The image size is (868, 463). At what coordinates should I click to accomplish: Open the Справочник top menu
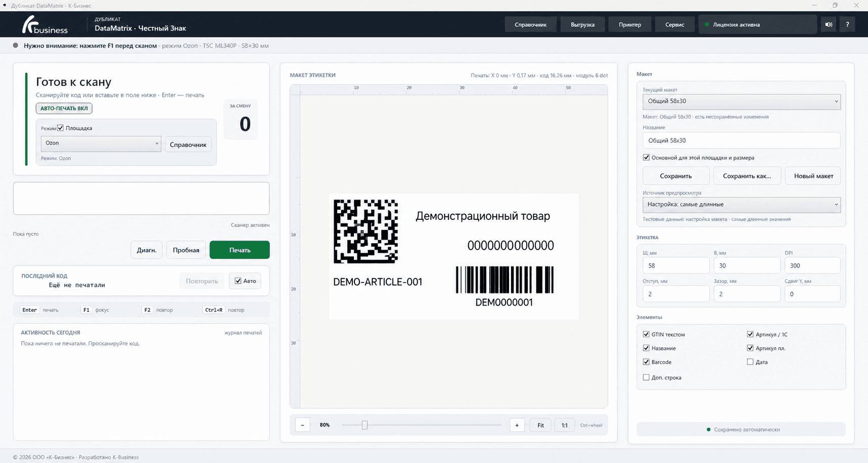point(530,24)
